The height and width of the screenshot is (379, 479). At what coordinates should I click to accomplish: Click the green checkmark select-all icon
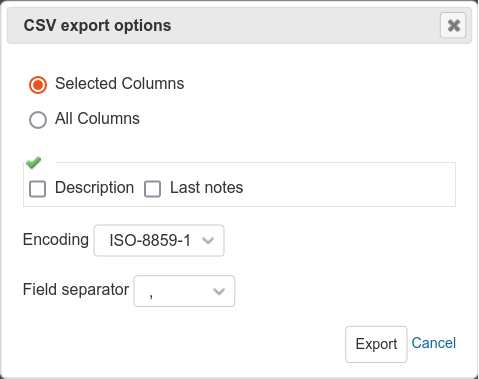point(33,163)
